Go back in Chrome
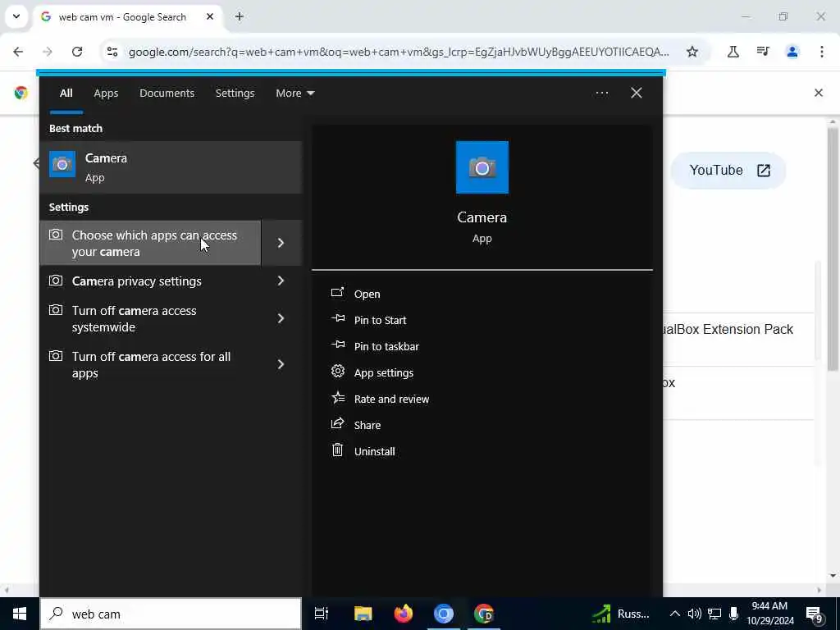 [18, 52]
